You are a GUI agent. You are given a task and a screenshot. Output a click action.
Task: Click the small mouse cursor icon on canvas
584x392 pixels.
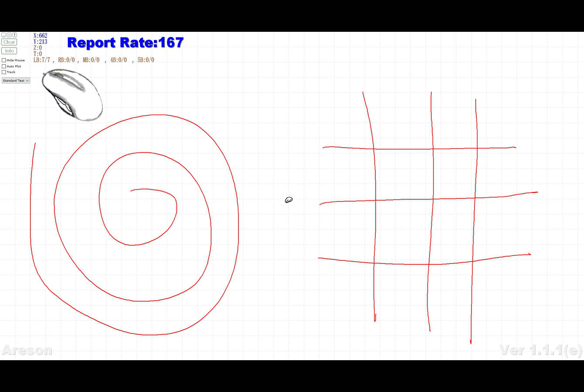point(289,200)
